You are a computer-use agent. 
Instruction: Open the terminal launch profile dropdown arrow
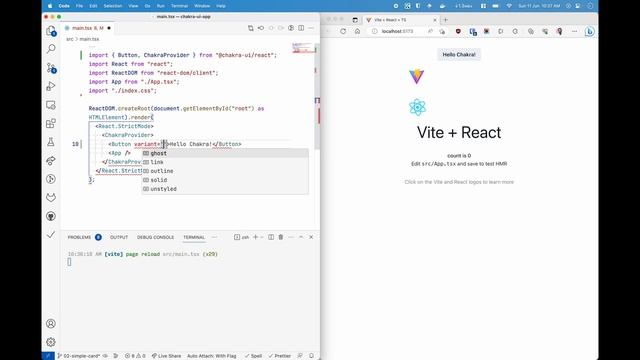(262, 237)
